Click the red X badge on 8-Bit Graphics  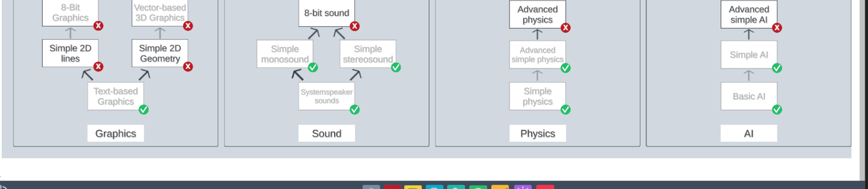click(98, 26)
